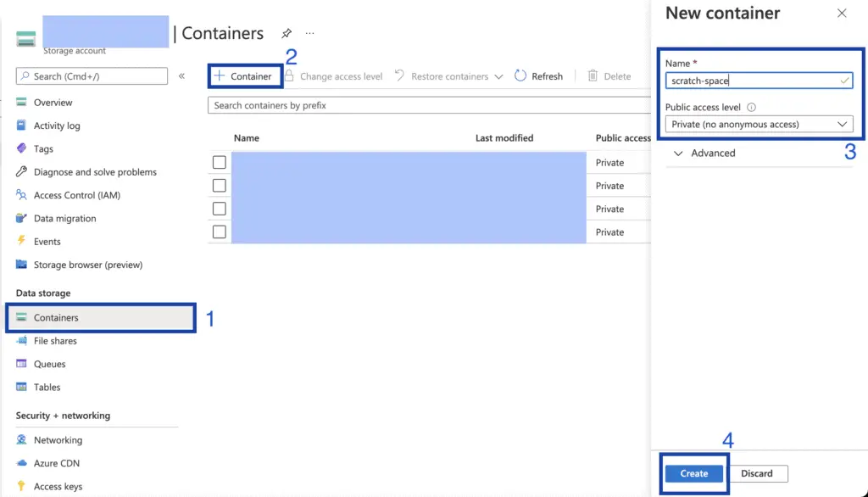868x497 pixels.
Task: Click the Change access level lock icon
Action: coord(289,76)
